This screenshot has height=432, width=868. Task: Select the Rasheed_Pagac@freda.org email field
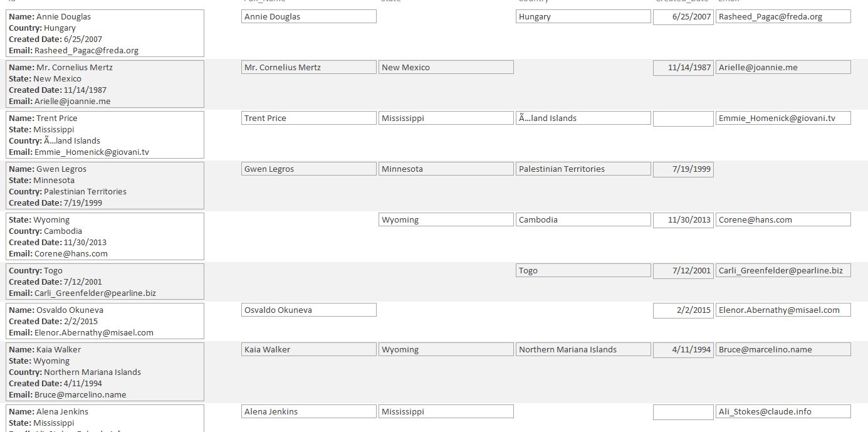click(x=783, y=17)
